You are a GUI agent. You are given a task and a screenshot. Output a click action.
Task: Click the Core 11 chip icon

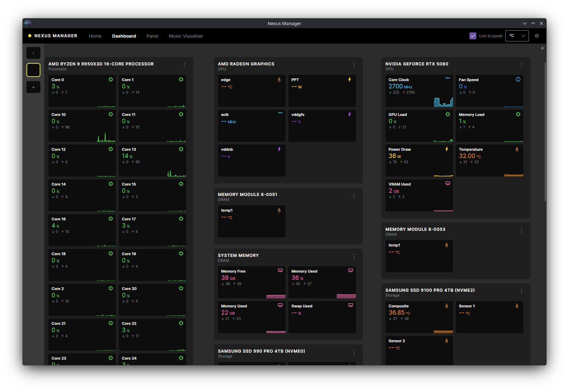181,114
